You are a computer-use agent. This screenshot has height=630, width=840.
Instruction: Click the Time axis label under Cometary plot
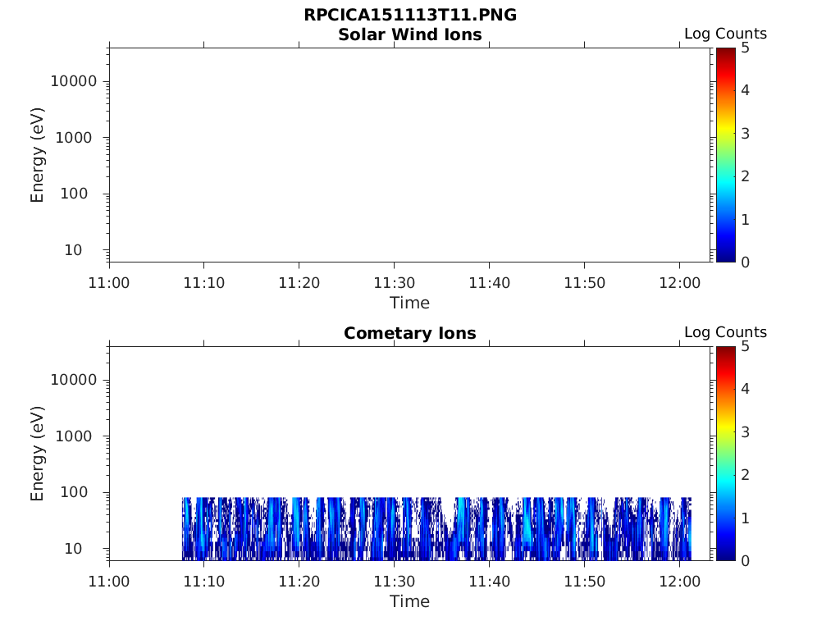410,601
